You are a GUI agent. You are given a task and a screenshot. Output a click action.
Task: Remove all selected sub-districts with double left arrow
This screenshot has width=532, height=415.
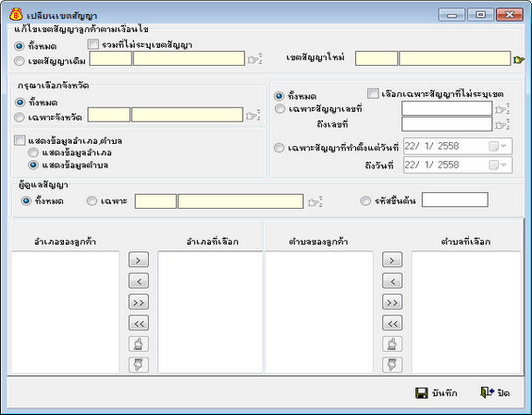point(393,323)
